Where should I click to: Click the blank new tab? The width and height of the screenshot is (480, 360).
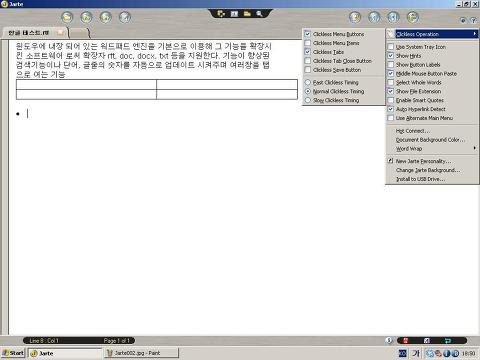click(79, 33)
